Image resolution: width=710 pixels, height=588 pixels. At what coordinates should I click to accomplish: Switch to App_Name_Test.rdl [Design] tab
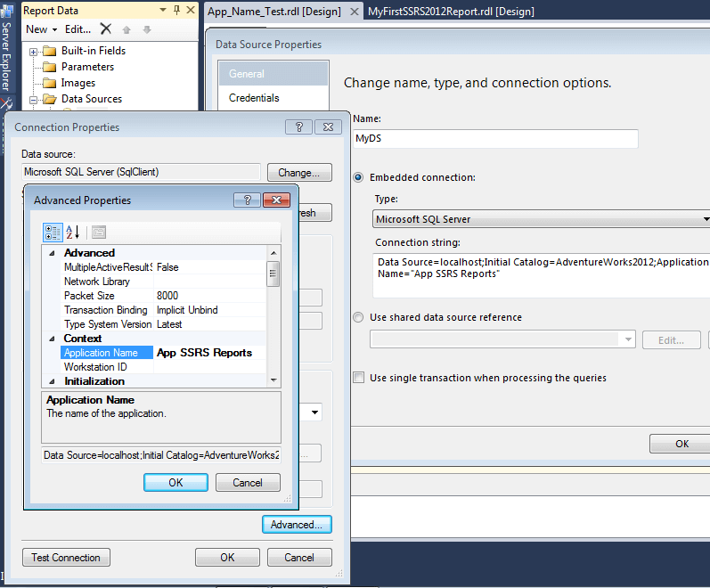274,12
